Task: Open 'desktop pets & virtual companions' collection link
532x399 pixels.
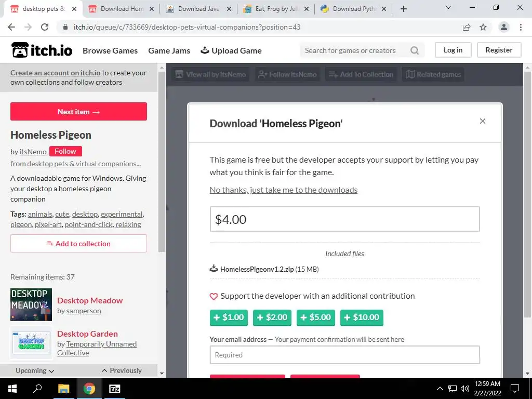Action: point(84,164)
